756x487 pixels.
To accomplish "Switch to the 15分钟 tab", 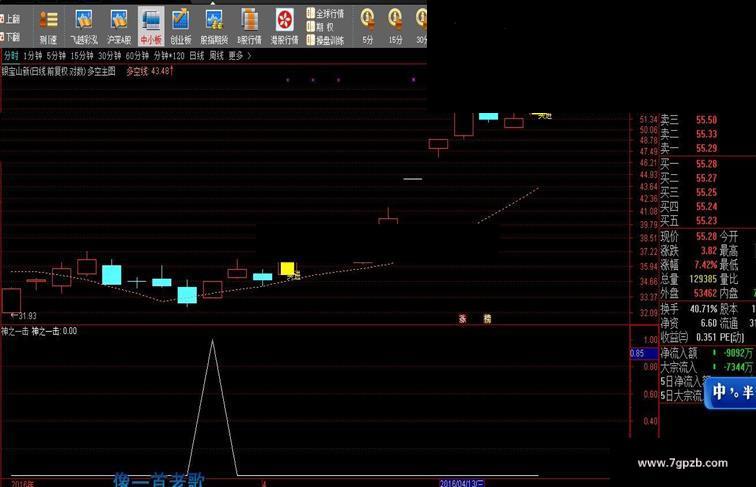I will click(82, 56).
